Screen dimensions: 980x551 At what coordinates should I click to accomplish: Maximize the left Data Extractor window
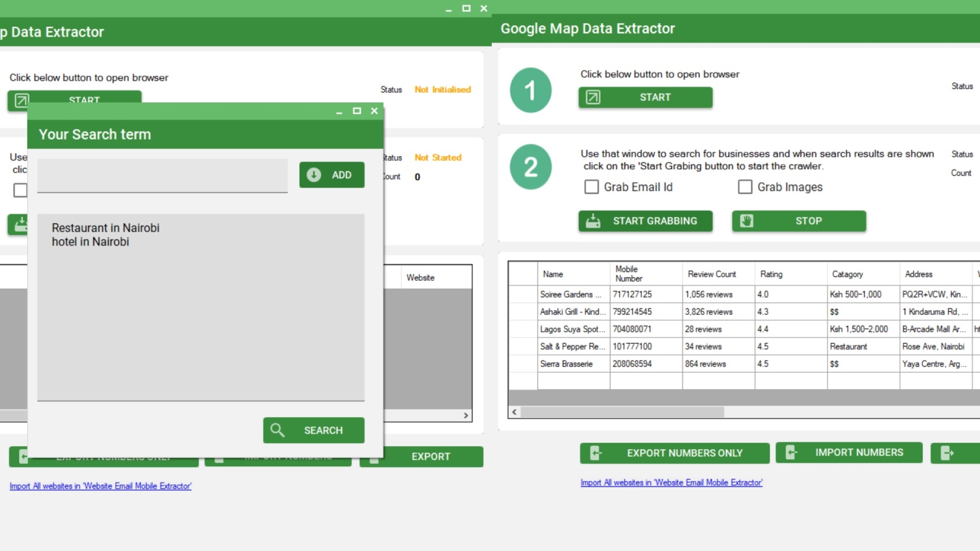pyautogui.click(x=466, y=8)
